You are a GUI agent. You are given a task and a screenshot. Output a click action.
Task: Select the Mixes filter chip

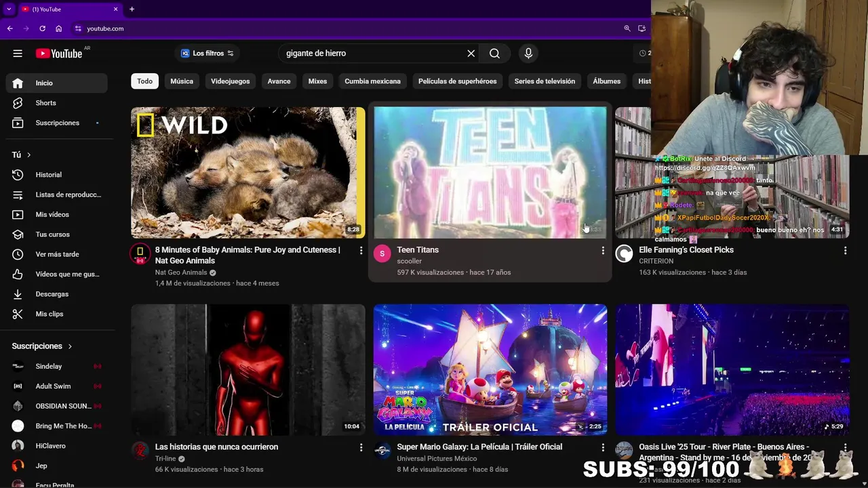coord(317,81)
